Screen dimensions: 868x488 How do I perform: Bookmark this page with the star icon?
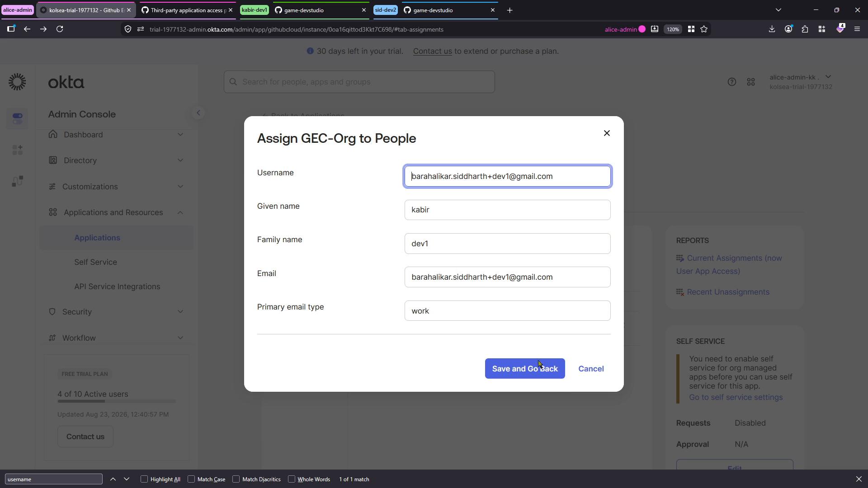pos(704,29)
